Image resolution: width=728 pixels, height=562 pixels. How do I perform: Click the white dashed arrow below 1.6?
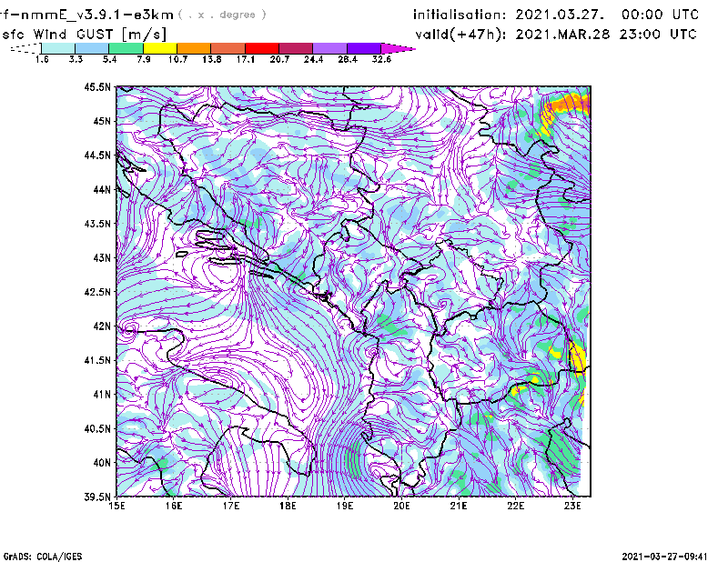coord(25,48)
